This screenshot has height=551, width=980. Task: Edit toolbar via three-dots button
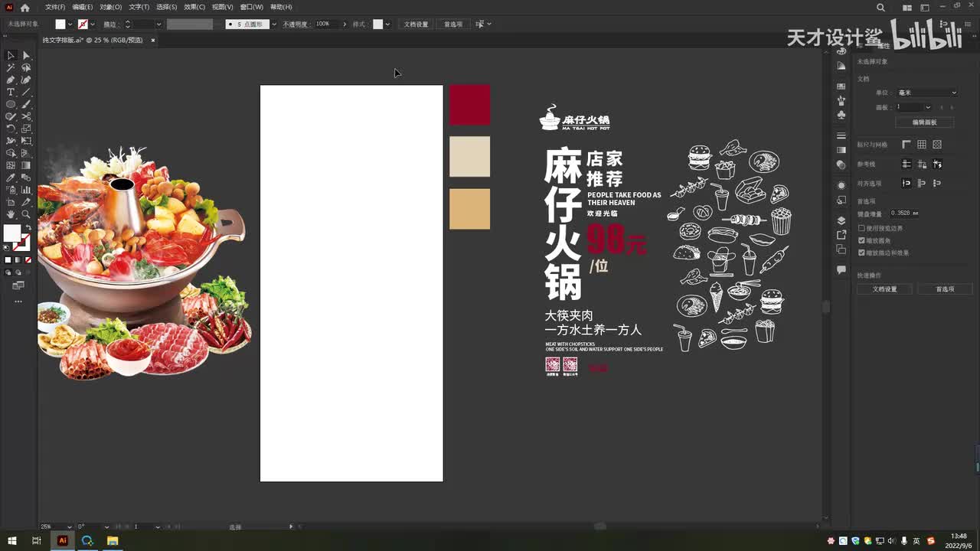[18, 302]
